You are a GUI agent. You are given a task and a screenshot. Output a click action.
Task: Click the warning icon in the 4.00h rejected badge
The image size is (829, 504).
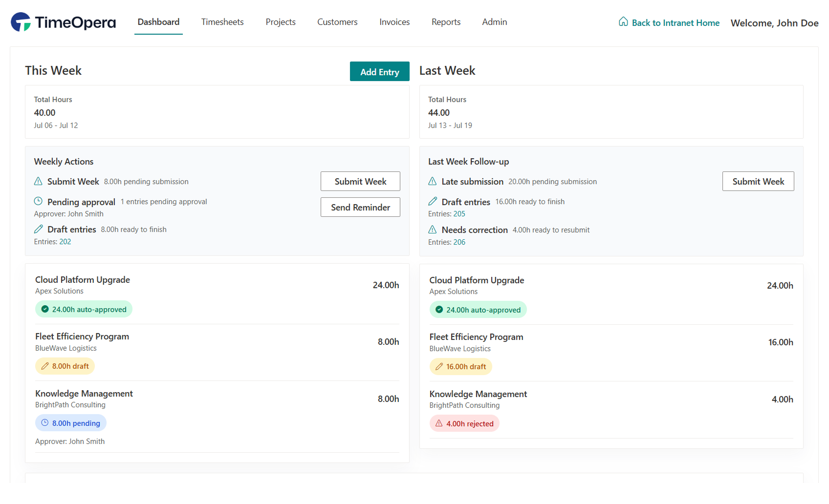[x=439, y=423]
